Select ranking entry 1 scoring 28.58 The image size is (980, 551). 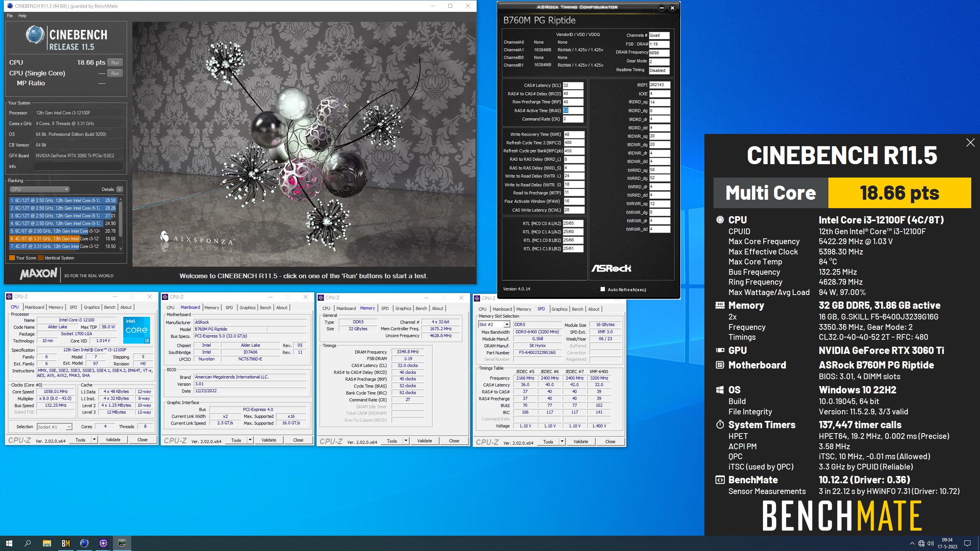[63, 201]
